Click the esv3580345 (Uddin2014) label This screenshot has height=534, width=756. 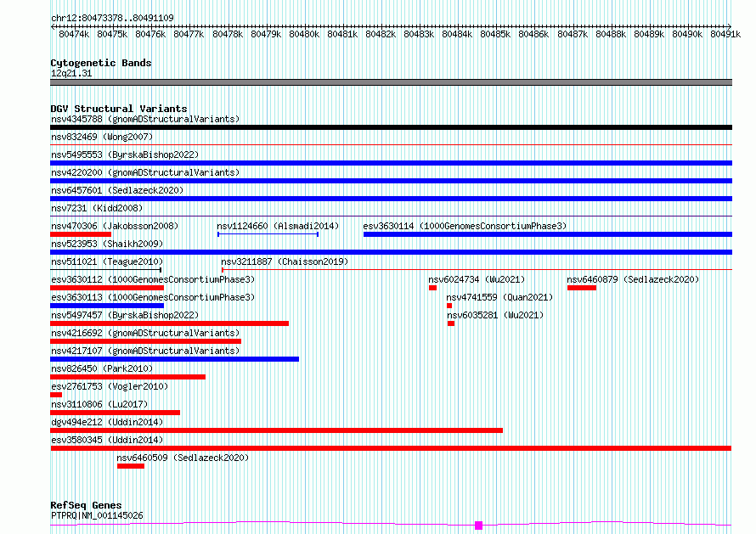click(x=107, y=440)
